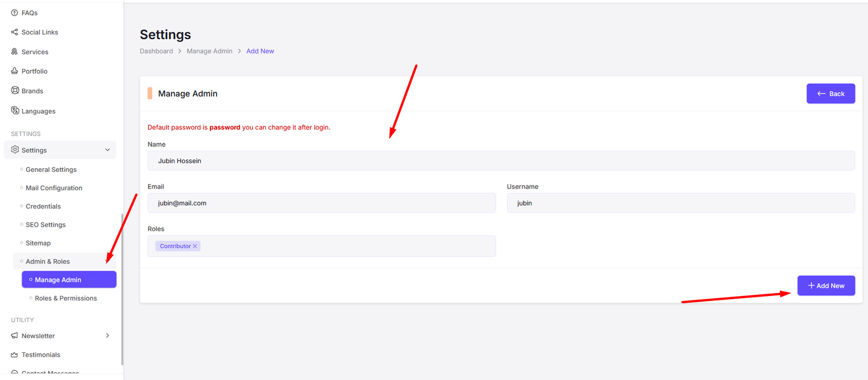Open the Roles selection dropdown
The image size is (868, 380).
click(347, 246)
